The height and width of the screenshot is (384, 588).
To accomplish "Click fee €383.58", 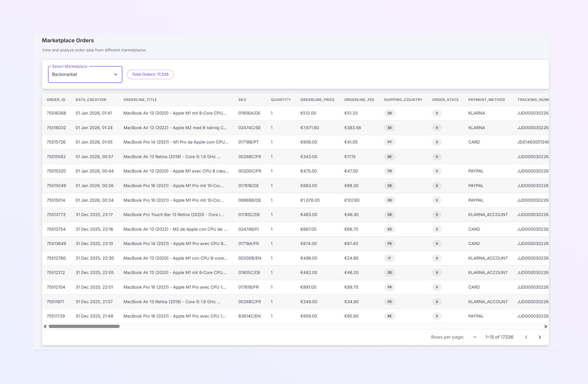I will (352, 128).
